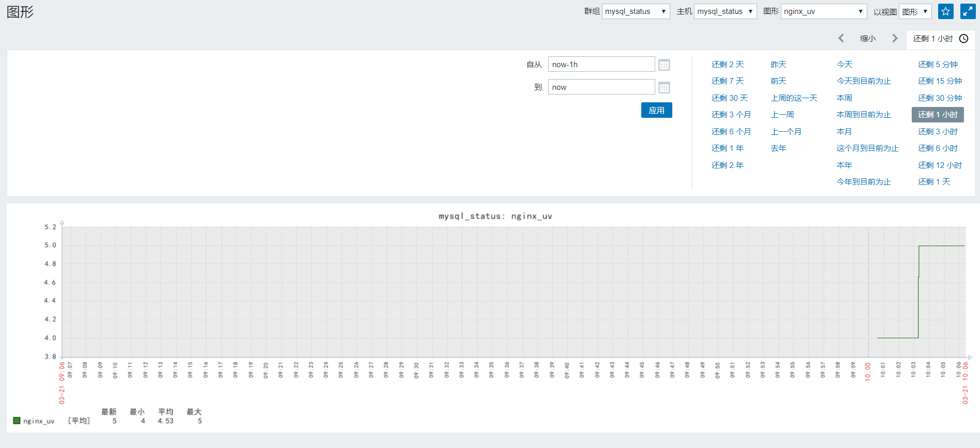Open calendar picker for the 自从 field
The image size is (980, 448).
click(664, 65)
